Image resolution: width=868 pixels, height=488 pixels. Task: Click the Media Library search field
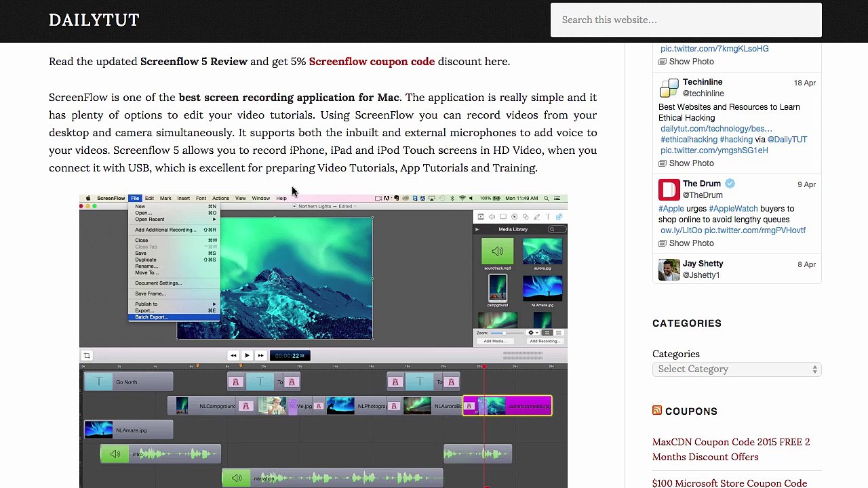tap(557, 229)
